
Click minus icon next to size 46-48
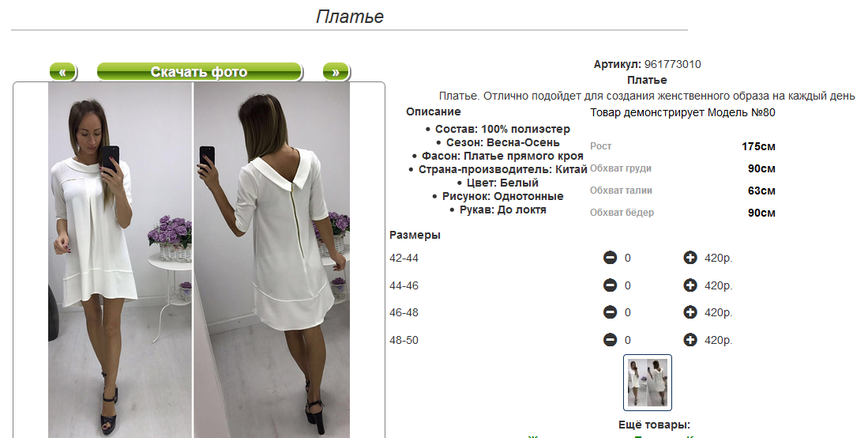pyautogui.click(x=610, y=312)
